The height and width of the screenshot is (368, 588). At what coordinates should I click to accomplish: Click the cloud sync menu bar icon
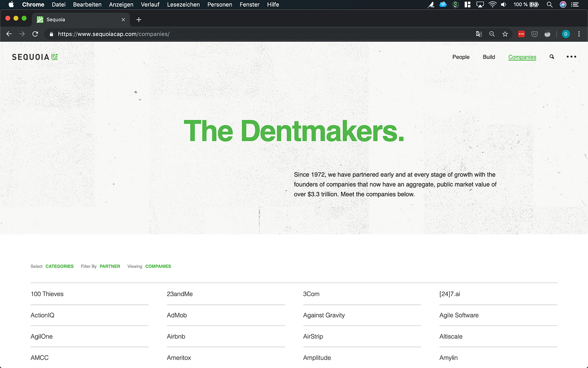[443, 5]
